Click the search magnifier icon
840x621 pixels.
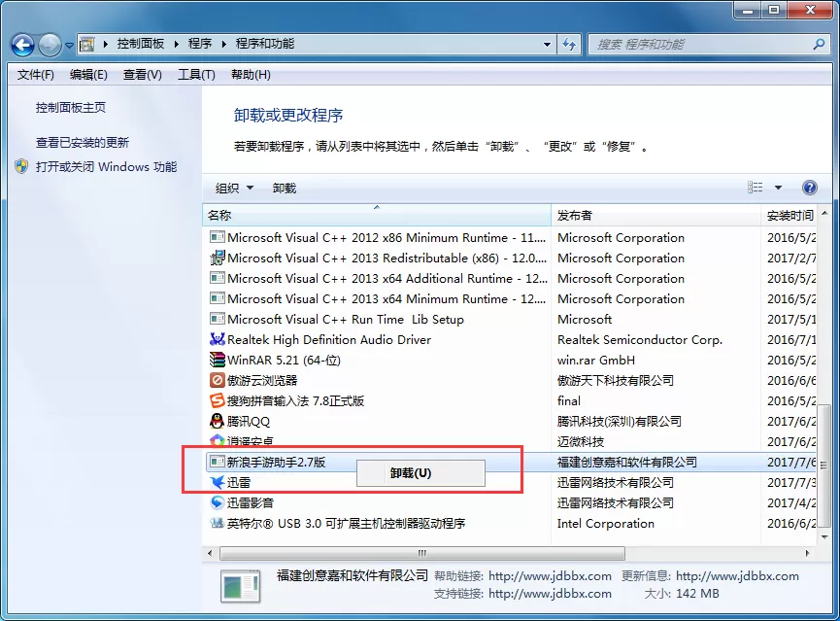pyautogui.click(x=819, y=44)
